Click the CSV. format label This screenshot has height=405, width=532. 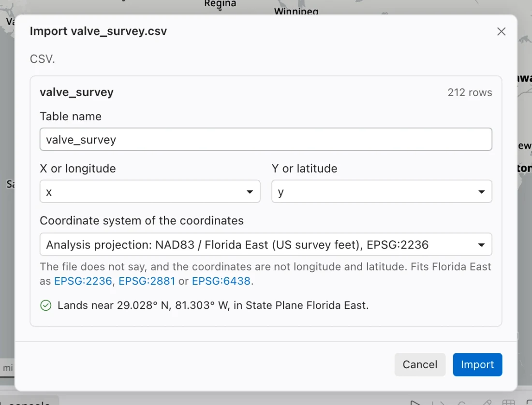point(43,59)
